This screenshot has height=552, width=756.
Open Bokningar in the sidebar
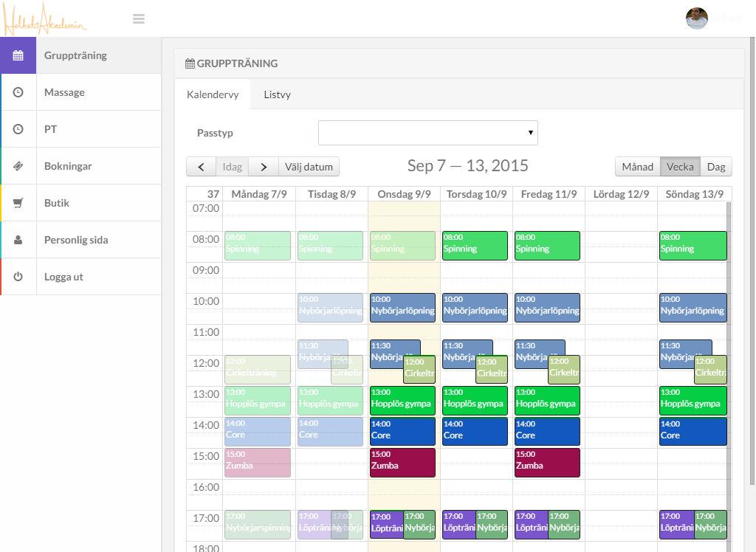[81, 166]
